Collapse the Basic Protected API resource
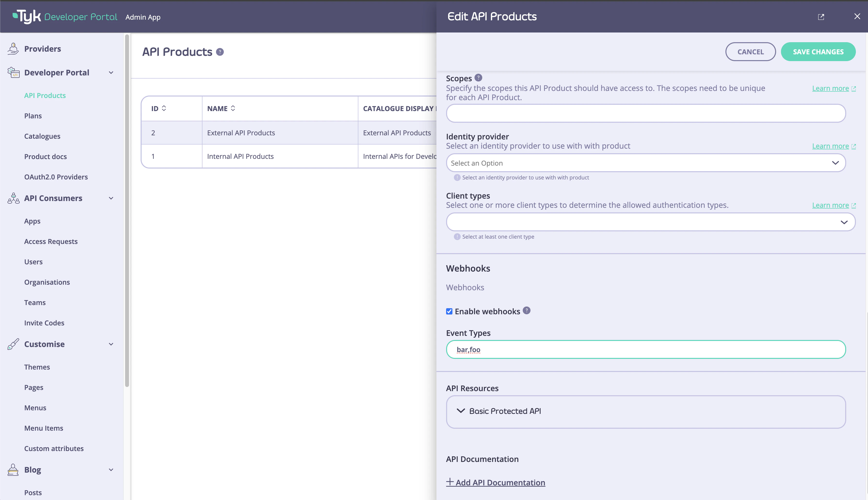This screenshot has width=868, height=500. (460, 411)
